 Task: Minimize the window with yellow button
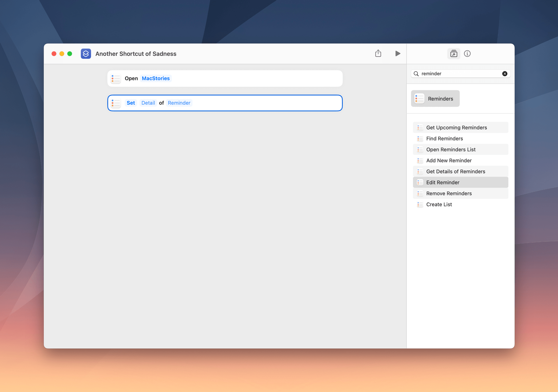pyautogui.click(x=62, y=54)
